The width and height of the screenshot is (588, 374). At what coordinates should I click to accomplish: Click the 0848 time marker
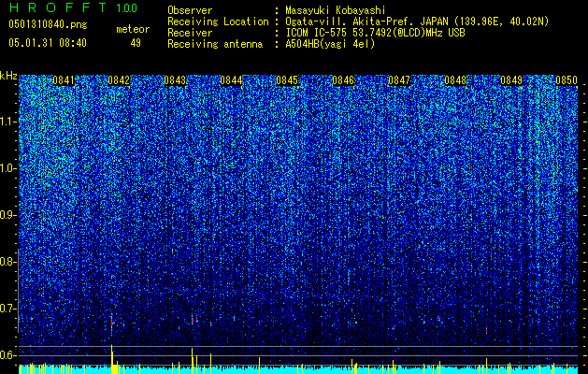(x=455, y=80)
